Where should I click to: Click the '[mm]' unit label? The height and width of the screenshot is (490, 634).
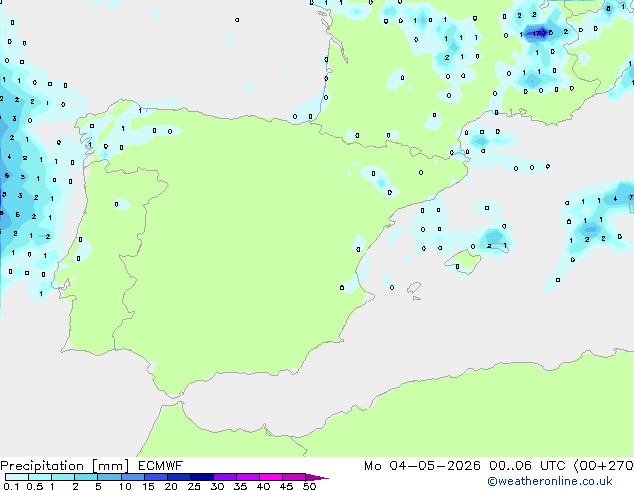click(x=111, y=466)
